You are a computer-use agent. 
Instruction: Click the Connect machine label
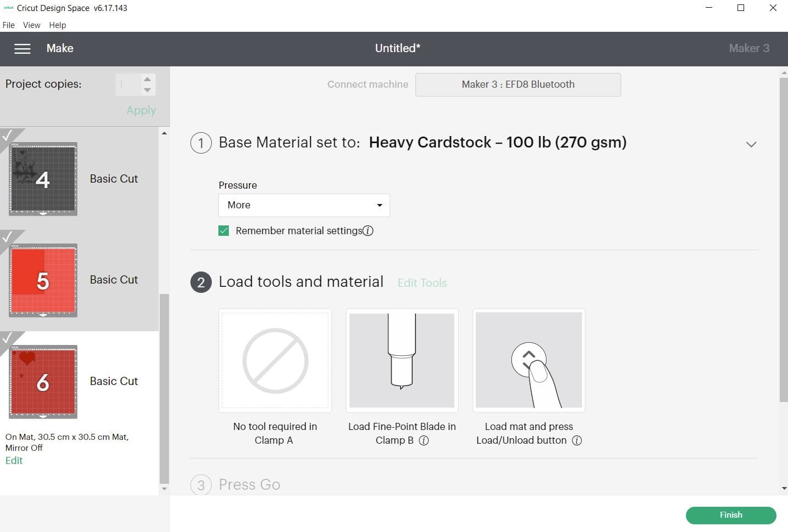point(368,84)
